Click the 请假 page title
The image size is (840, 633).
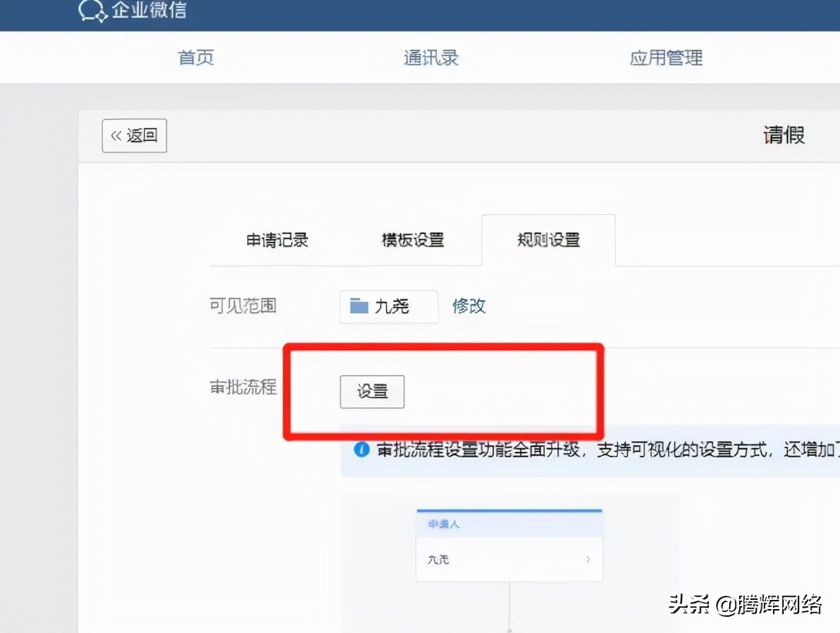pyautogui.click(x=784, y=135)
